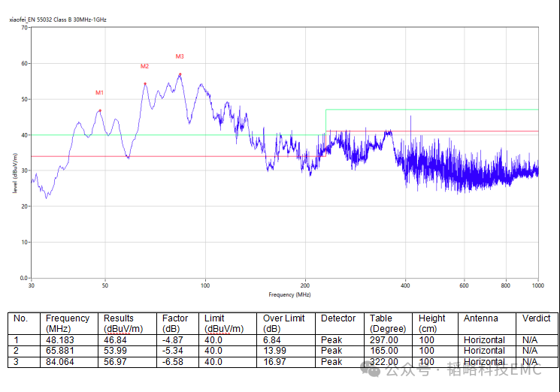This screenshot has height=392, width=560.
Task: Select the results value 56.97
Action: pyautogui.click(x=116, y=362)
